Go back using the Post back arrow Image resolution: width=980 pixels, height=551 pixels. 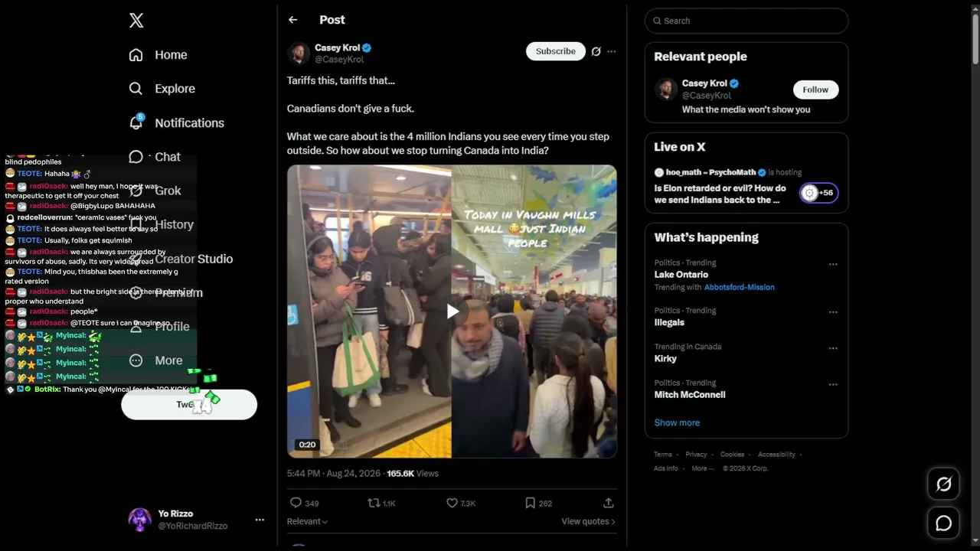(x=292, y=20)
